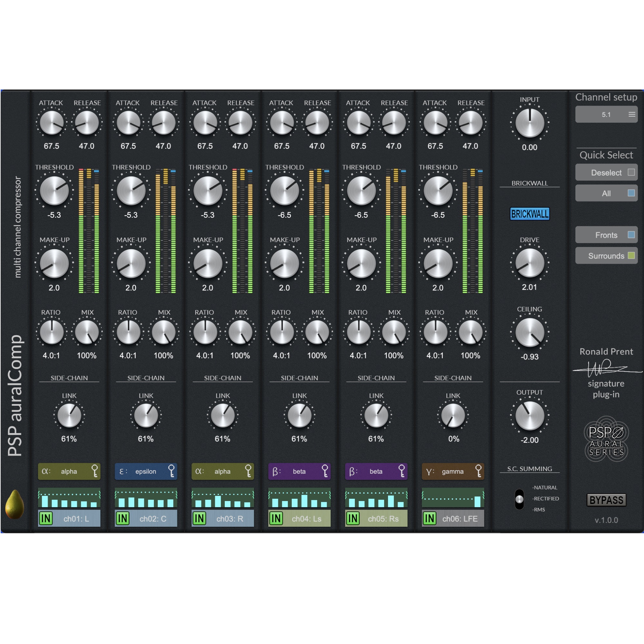Click the key icon on ch04 beta preset
This screenshot has height=644, width=644.
[x=325, y=471]
